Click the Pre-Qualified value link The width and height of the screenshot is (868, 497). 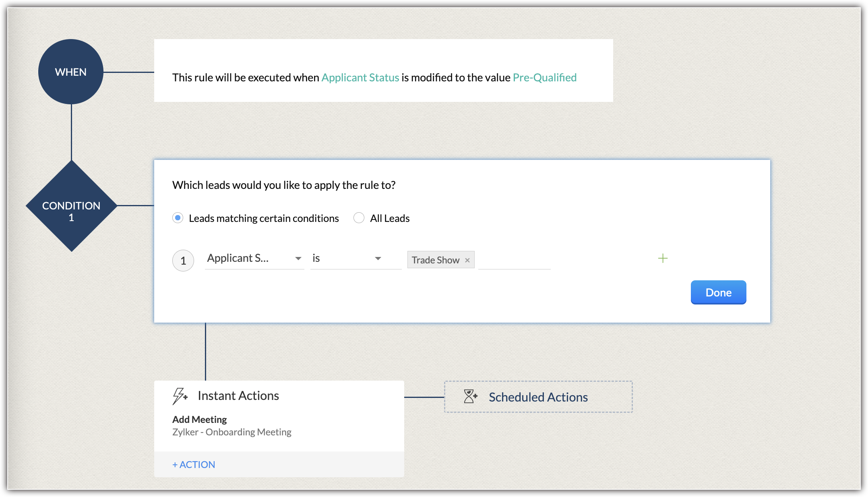click(544, 77)
